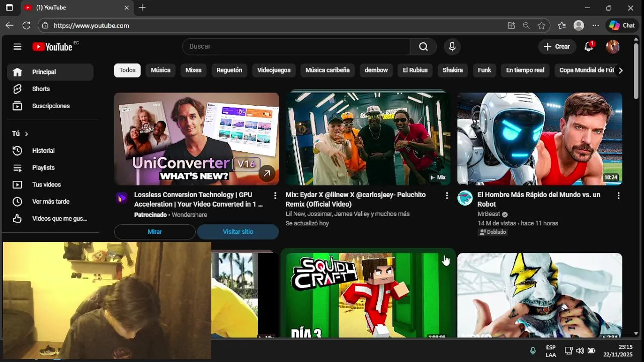Select the Todos filter chip
644x362 pixels.
[127, 70]
